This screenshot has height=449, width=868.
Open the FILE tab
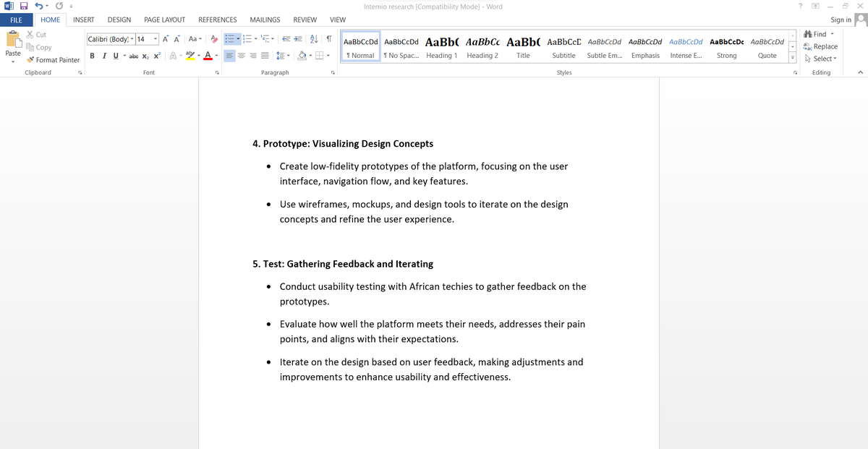coord(16,20)
